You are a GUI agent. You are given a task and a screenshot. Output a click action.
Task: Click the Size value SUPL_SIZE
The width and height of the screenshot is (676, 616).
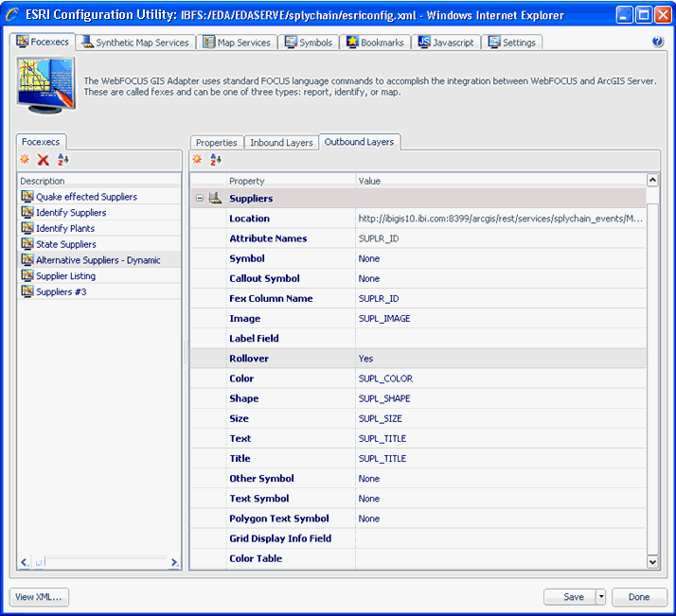380,418
